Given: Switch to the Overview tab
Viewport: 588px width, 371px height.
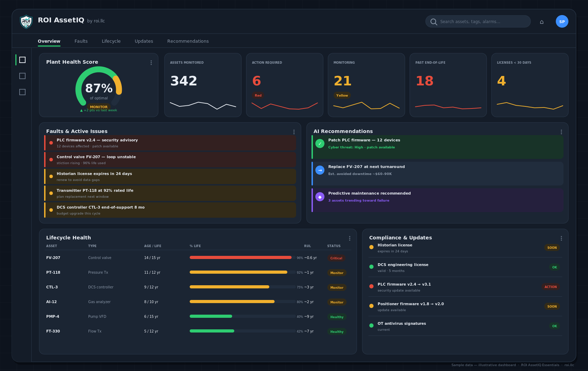Looking at the screenshot, I should pos(49,41).
